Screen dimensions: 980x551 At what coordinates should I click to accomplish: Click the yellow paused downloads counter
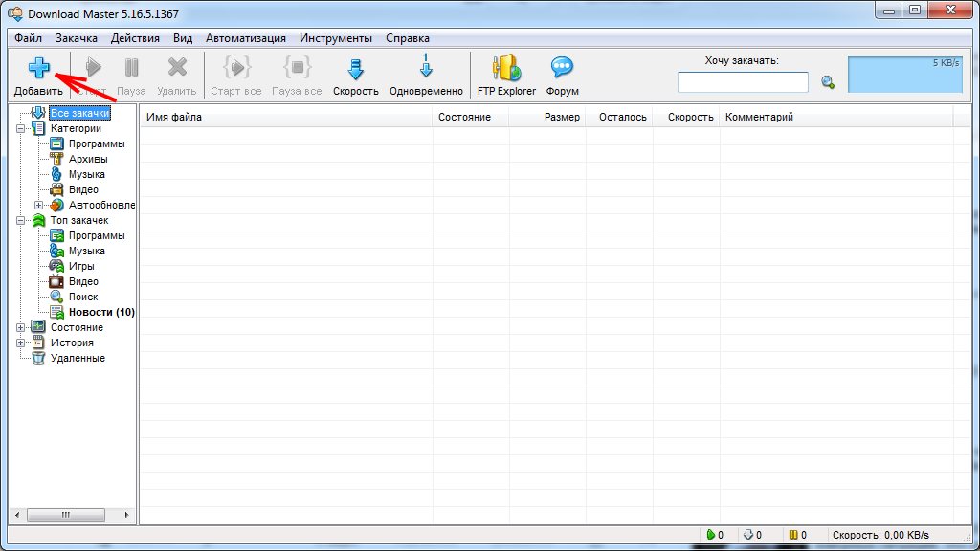(x=797, y=535)
